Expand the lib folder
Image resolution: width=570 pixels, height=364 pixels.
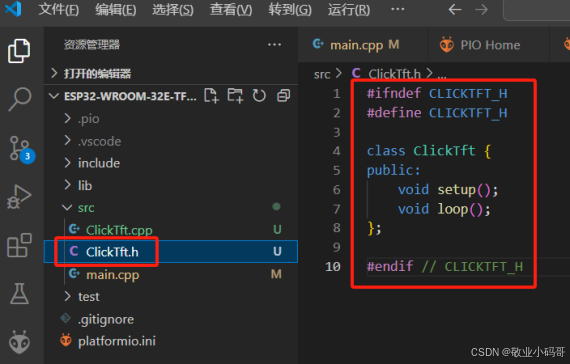pos(171,185)
